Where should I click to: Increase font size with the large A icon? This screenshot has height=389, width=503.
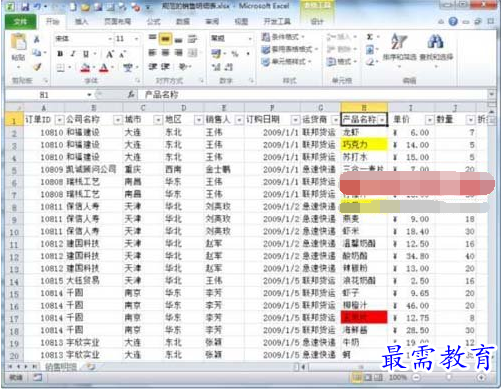coord(109,54)
